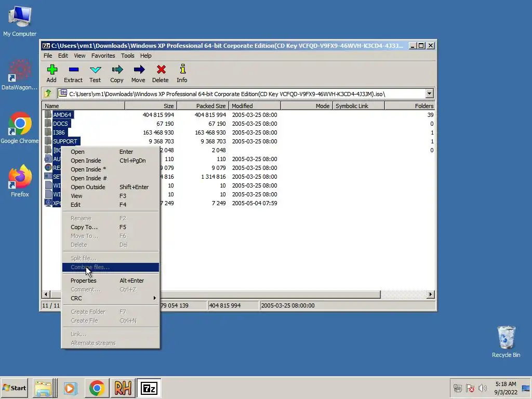The height and width of the screenshot is (399, 532).
Task: Click the volume tray icon
Action: (483, 388)
